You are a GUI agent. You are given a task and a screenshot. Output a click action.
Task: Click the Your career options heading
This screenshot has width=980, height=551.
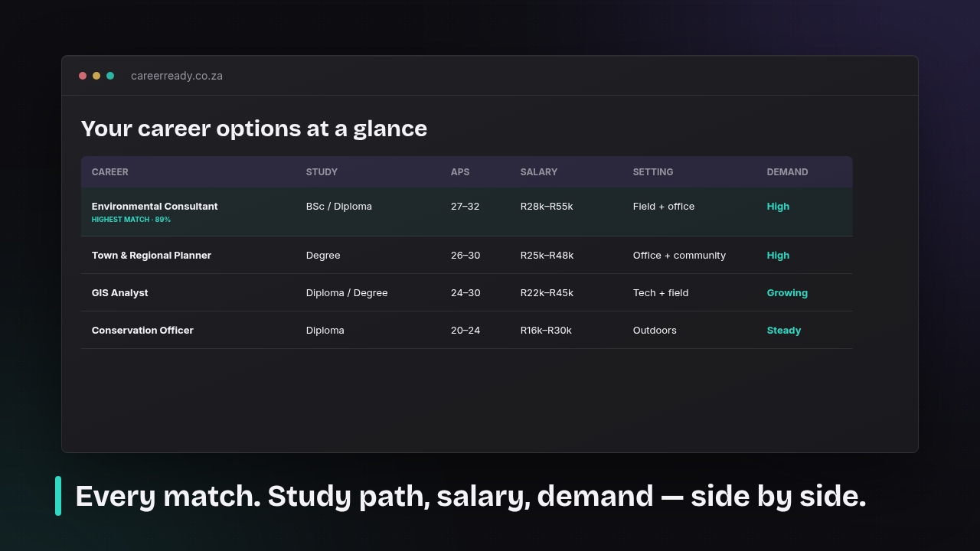tap(254, 129)
